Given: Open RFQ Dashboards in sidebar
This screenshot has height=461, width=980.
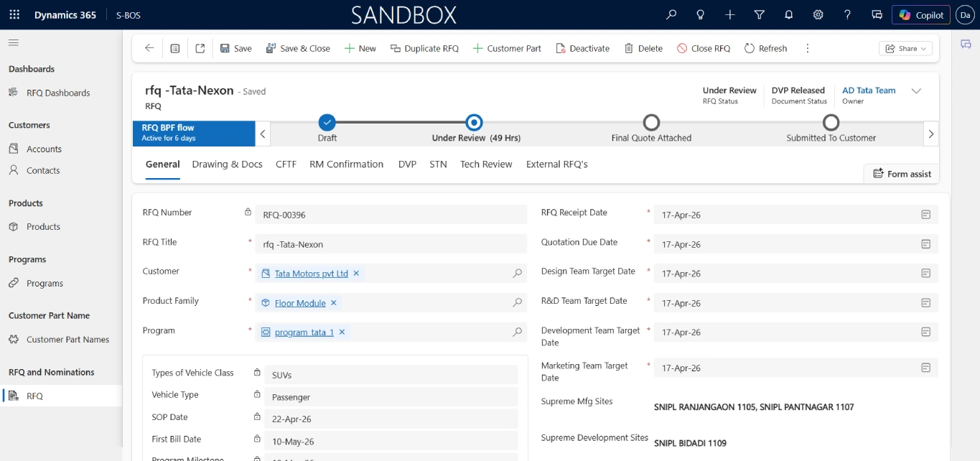Looking at the screenshot, I should coord(57,93).
